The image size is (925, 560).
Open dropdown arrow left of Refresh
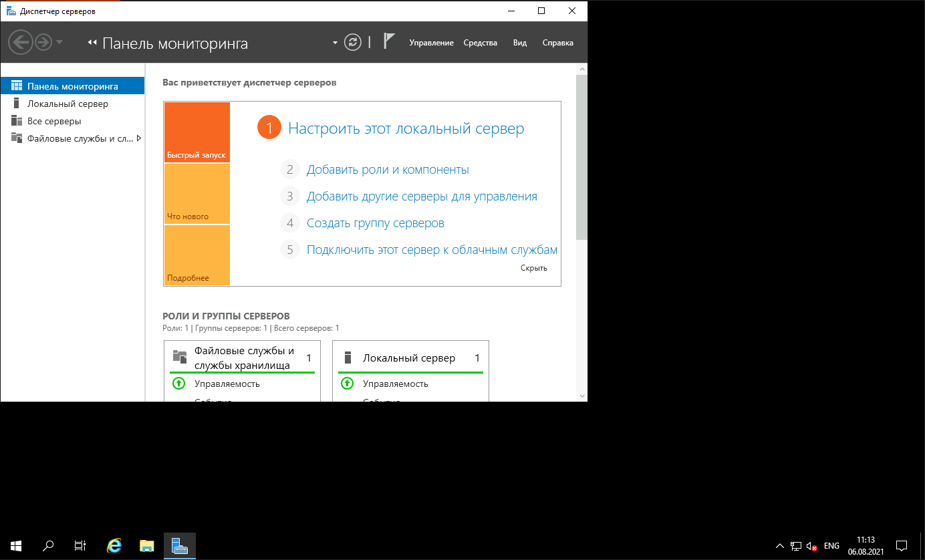click(336, 43)
